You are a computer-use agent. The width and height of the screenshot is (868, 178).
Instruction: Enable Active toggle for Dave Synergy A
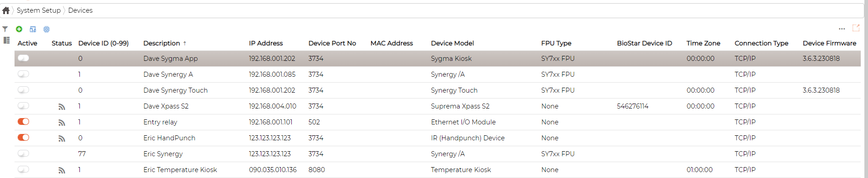click(x=23, y=74)
